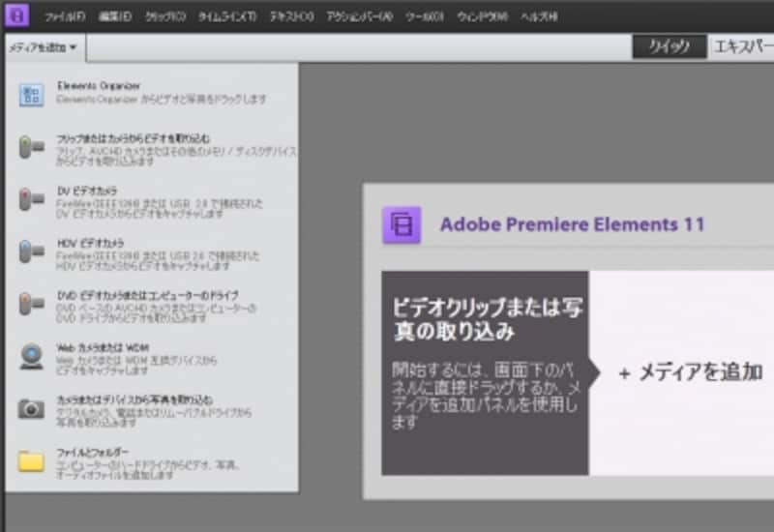The width and height of the screenshot is (774, 532).
Task: Click the yellow folder icon
Action: click(x=31, y=461)
